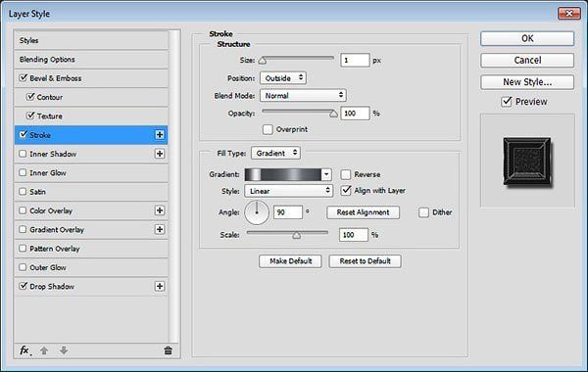
Task: Open the gradient Style dropdown showing Linear
Action: (x=289, y=191)
